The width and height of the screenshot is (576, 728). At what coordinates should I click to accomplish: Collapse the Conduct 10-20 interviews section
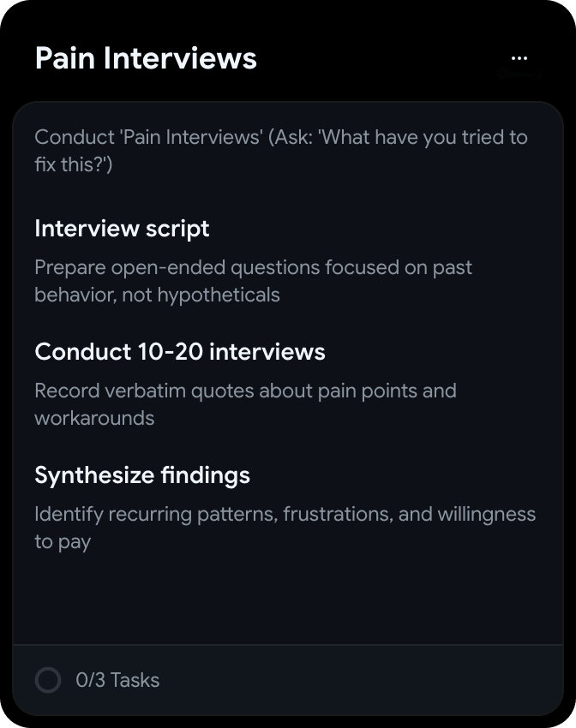tap(179, 351)
